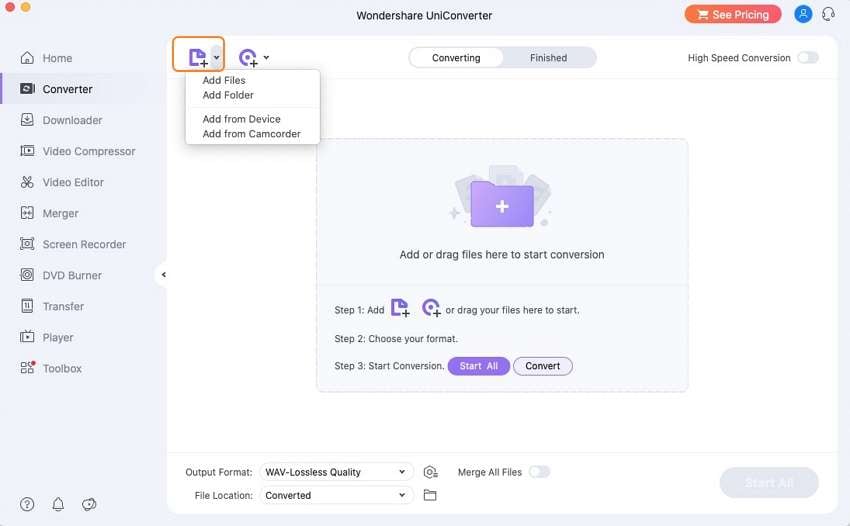
Task: Open the File Location dropdown
Action: (x=336, y=495)
